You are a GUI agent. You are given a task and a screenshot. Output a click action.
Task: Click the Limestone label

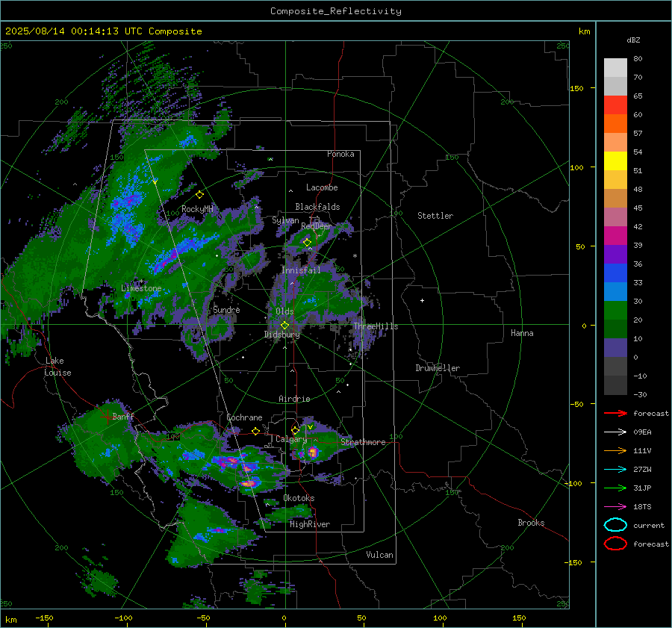click(141, 288)
